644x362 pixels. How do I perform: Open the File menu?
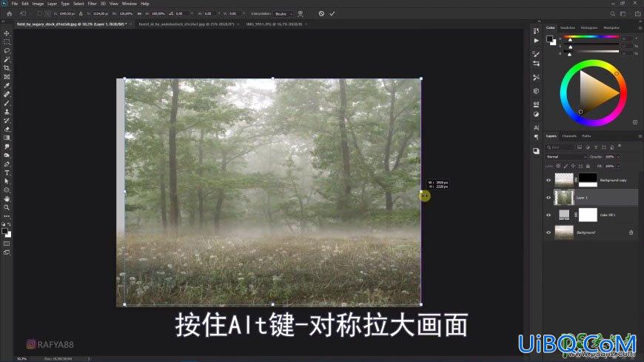click(x=14, y=3)
